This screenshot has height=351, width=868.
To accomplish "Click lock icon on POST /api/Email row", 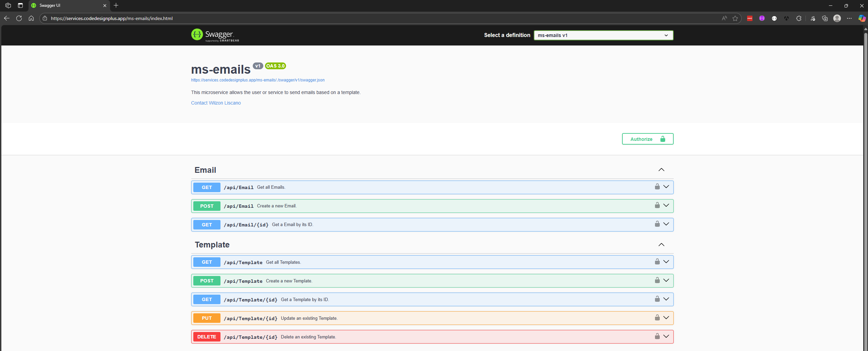I will tap(657, 205).
